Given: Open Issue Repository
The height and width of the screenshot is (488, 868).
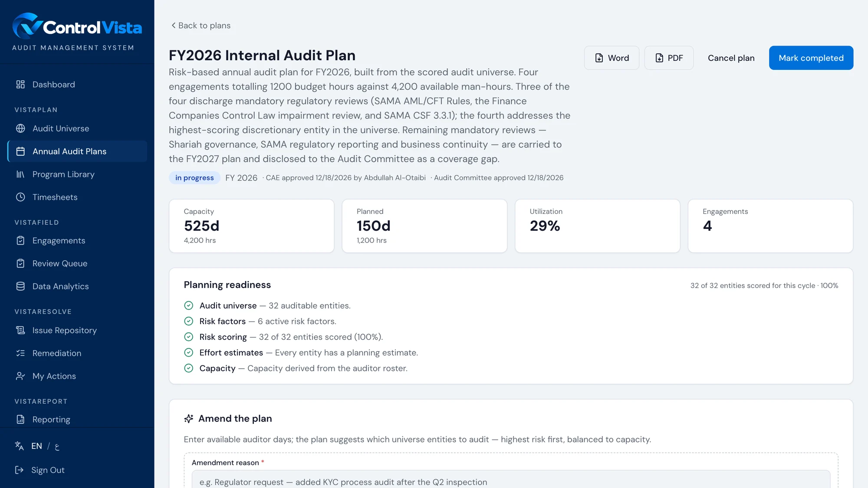Looking at the screenshot, I should click(x=77, y=331).
